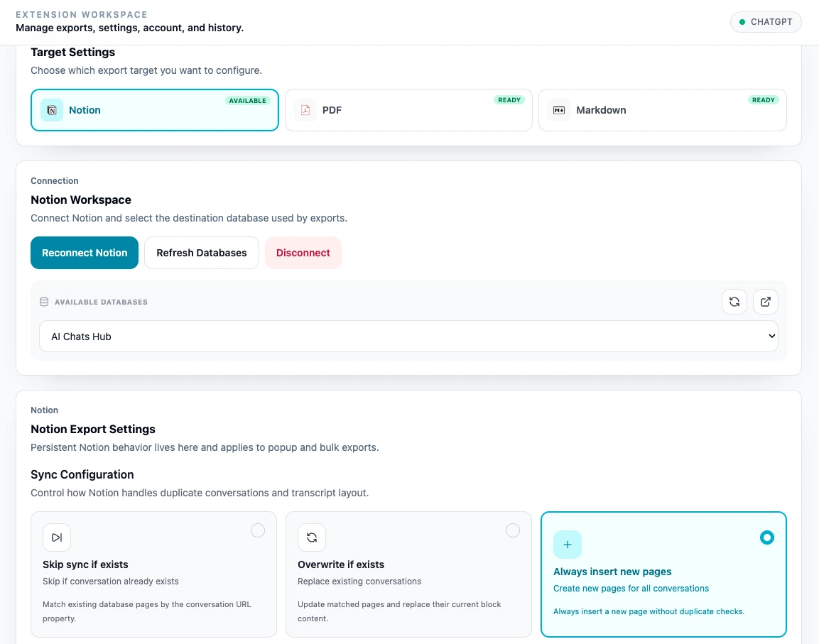
Task: Select the PDF export target card
Action: pyautogui.click(x=408, y=109)
